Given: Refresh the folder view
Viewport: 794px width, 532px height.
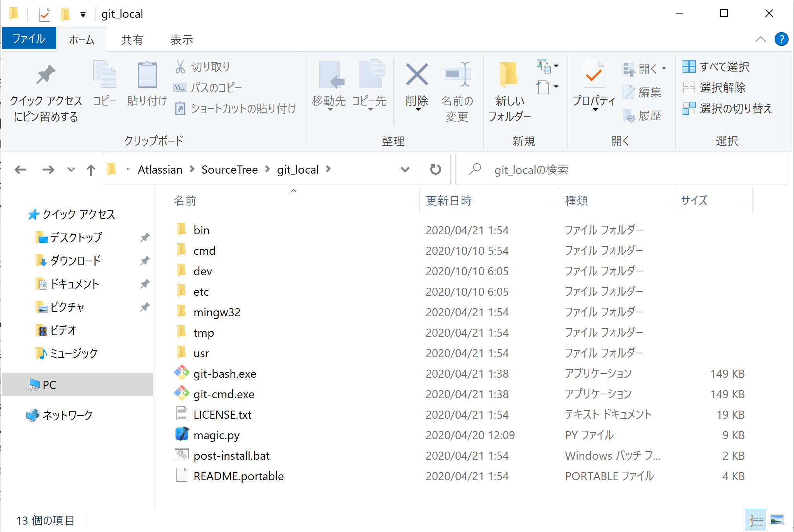Looking at the screenshot, I should (x=435, y=169).
